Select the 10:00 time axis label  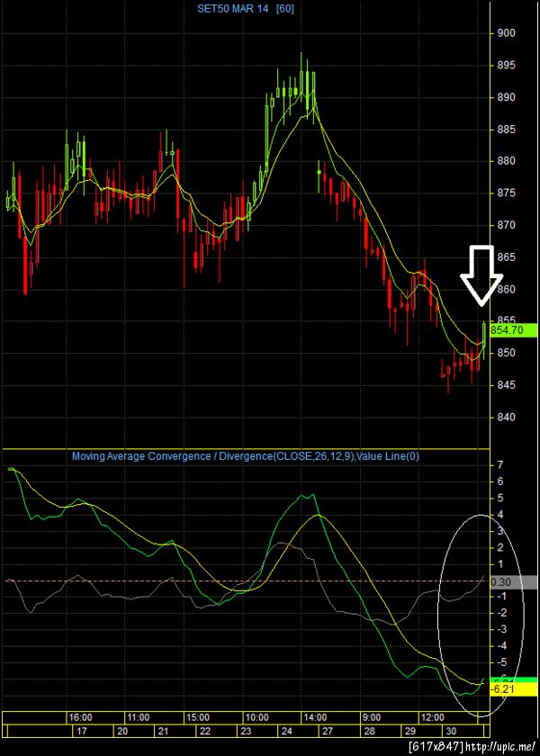click(x=257, y=717)
